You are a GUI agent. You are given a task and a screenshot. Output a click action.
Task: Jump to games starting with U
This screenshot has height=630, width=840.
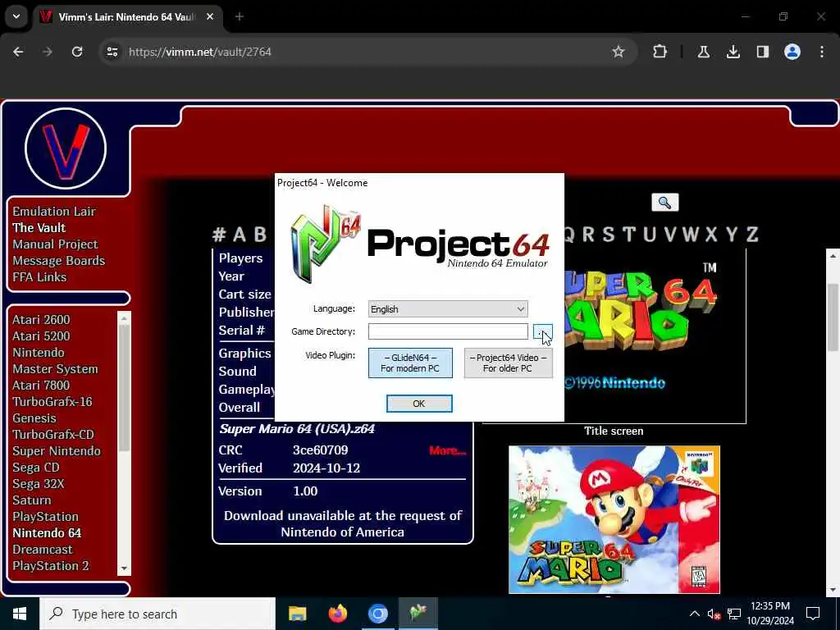[x=650, y=234]
